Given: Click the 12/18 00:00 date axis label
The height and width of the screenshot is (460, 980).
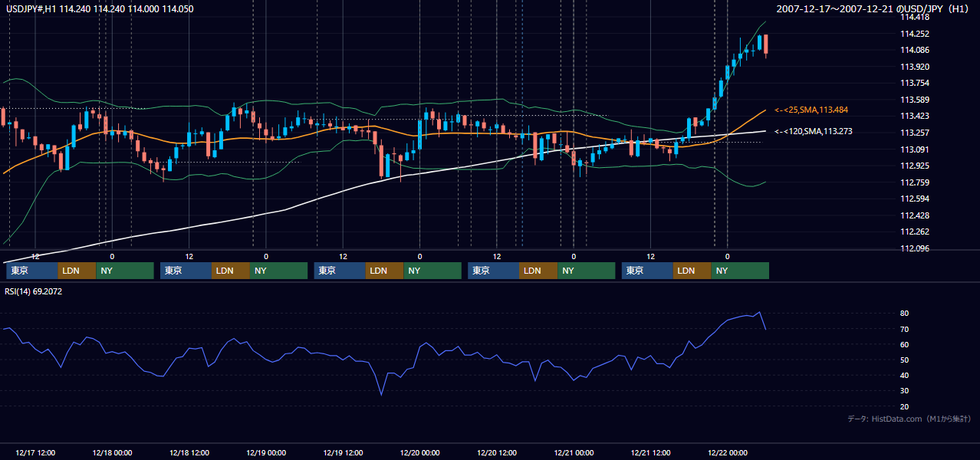Looking at the screenshot, I should coord(112,453).
